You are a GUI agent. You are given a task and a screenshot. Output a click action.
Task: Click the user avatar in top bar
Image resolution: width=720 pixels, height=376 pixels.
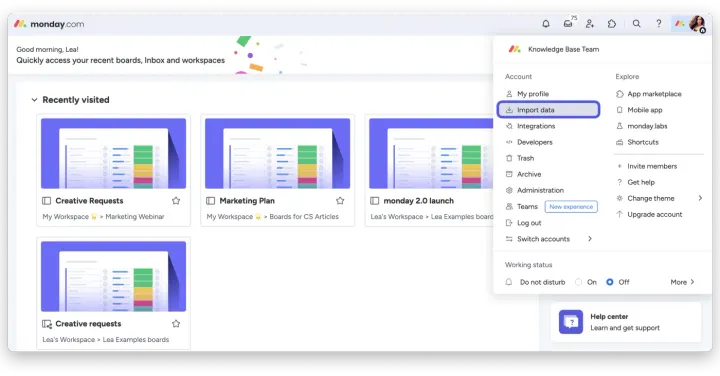(x=697, y=23)
